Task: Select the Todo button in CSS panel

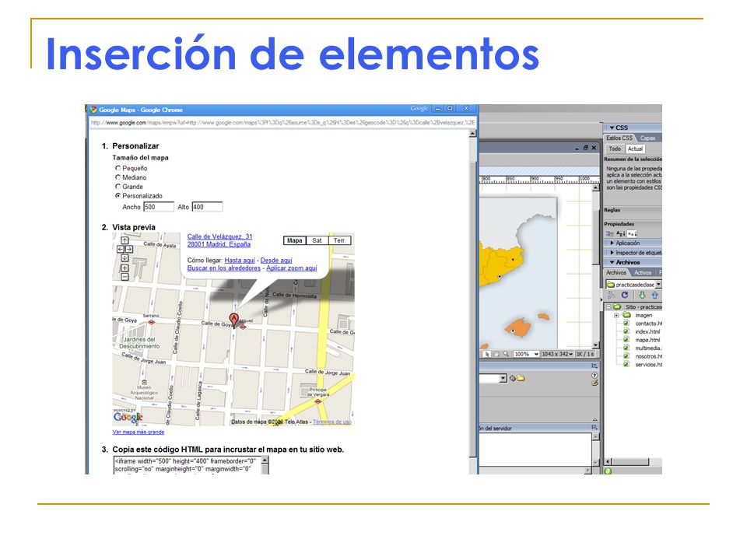Action: pos(615,149)
